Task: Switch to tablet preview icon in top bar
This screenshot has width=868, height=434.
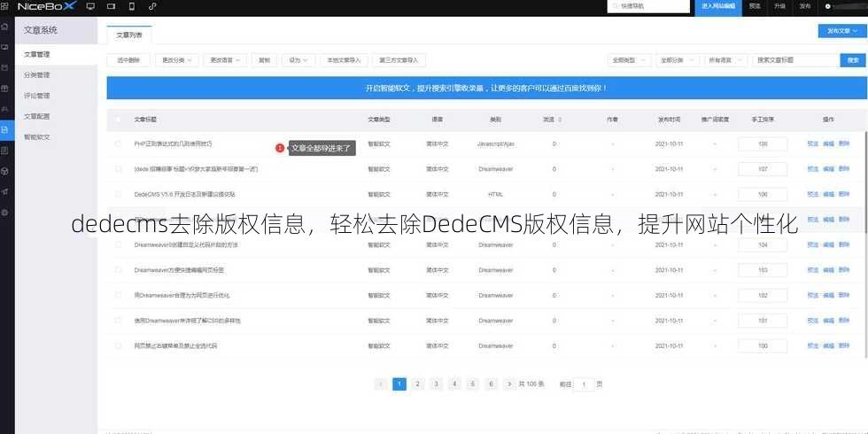Action: pos(112,7)
